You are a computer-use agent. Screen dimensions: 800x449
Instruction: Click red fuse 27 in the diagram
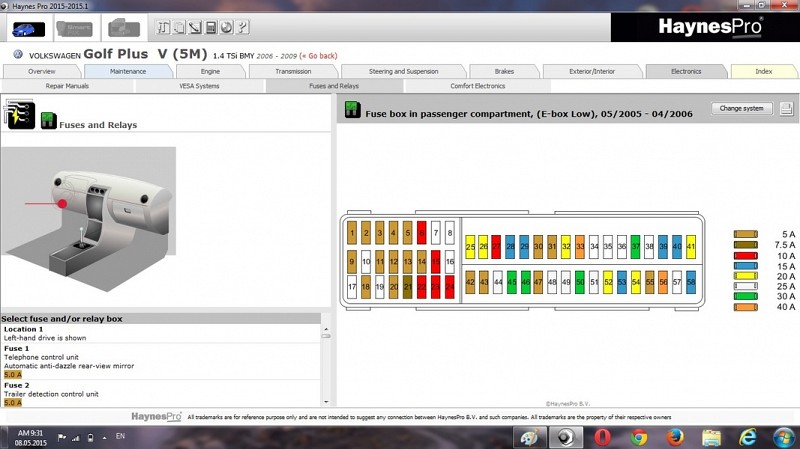click(x=496, y=246)
